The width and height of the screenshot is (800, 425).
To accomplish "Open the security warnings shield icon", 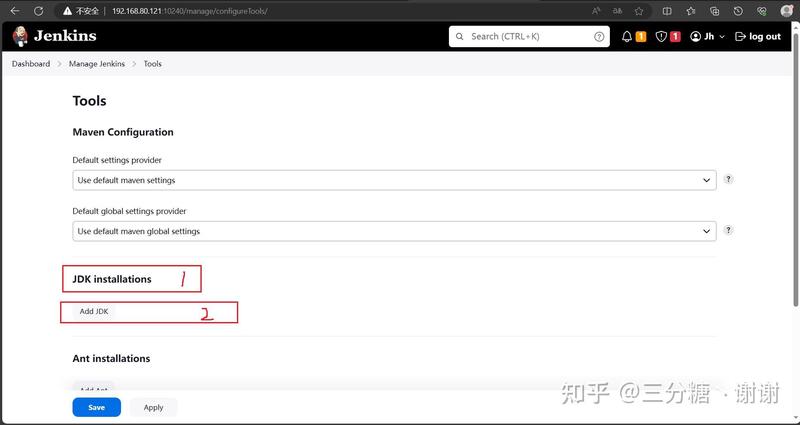I will [x=661, y=37].
